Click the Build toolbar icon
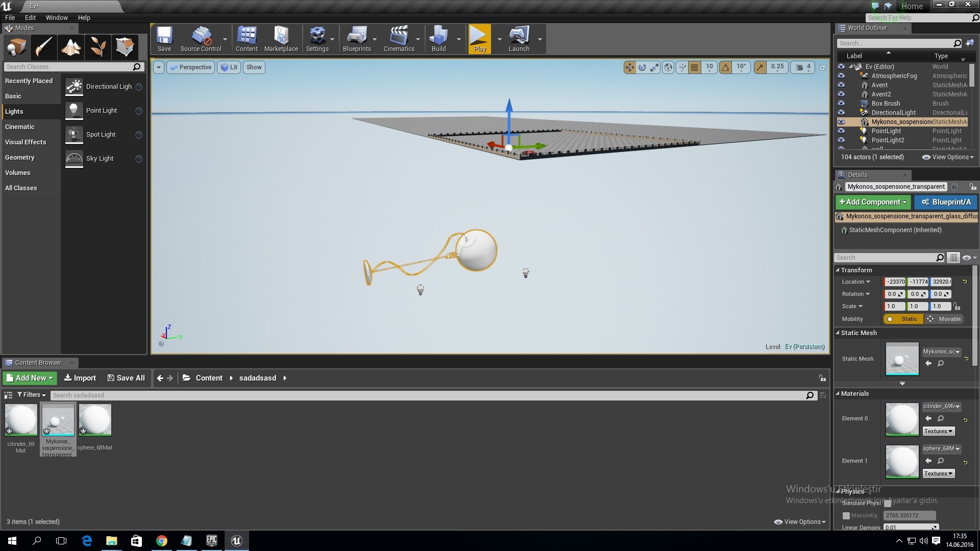 click(439, 39)
